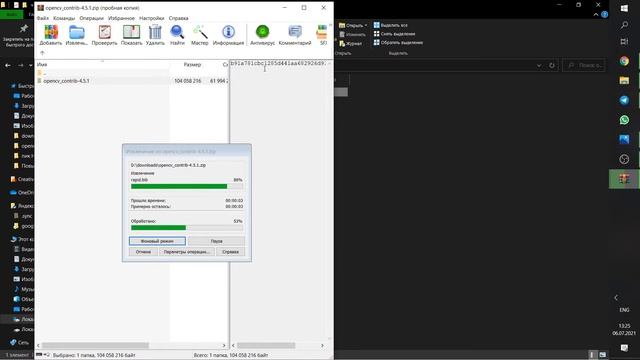The height and width of the screenshot is (360, 640).
Task: Click the Explorer back arrow
Action: click(x=8, y=65)
